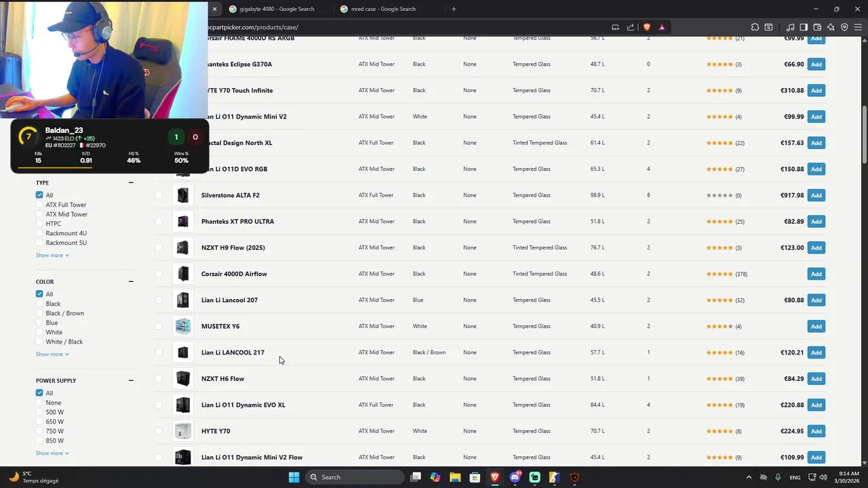Check the White color filter
Screen dimensions: 868x488
pos(39,332)
